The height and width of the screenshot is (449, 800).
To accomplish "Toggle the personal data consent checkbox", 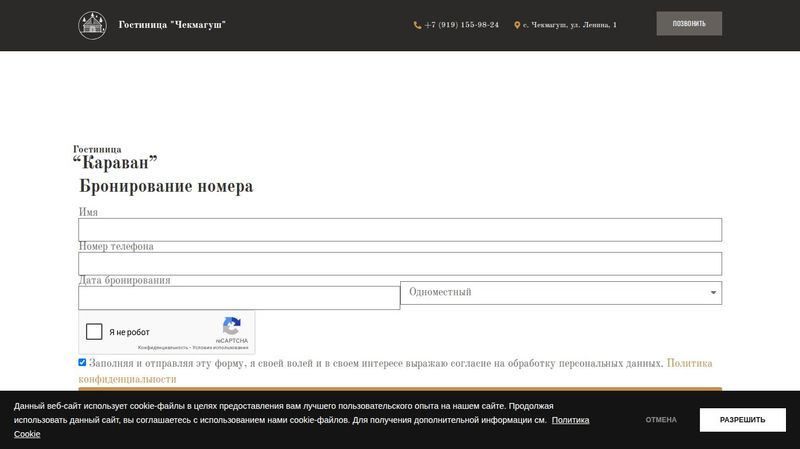I will pyautogui.click(x=83, y=363).
